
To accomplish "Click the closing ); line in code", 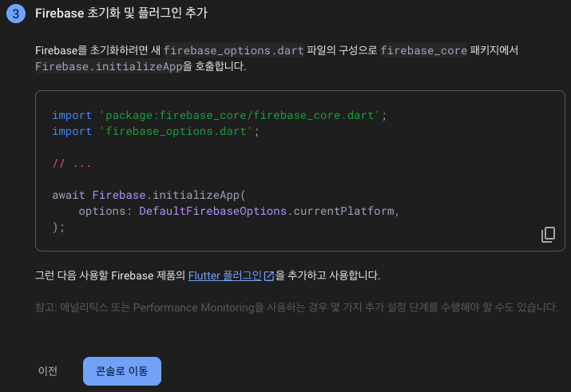I will 58,227.
